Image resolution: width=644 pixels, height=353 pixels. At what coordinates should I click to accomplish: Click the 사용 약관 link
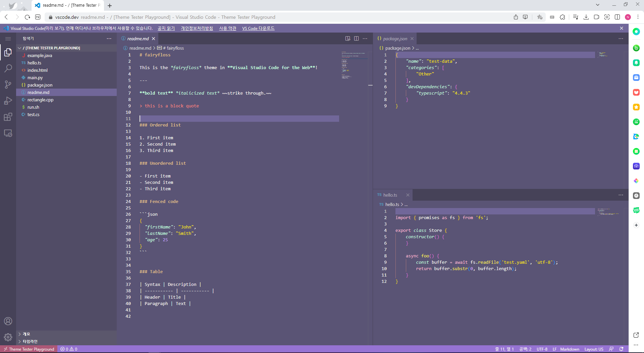[x=228, y=28]
